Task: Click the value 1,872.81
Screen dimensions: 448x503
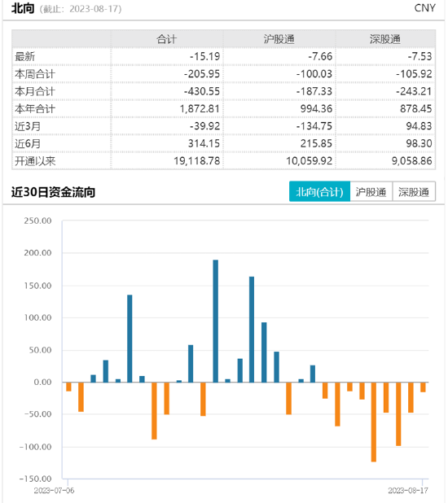Action: [200, 108]
